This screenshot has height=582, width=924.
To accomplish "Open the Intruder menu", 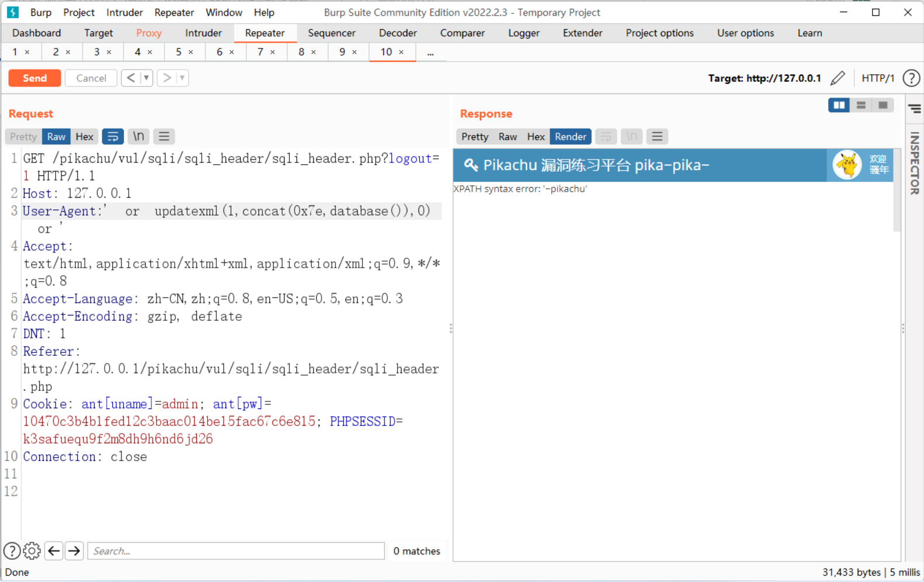I will coord(124,12).
